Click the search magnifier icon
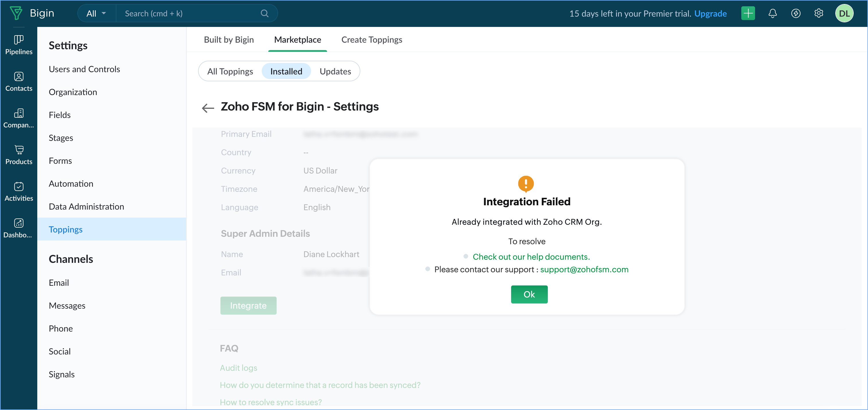Image resolution: width=868 pixels, height=410 pixels. (x=265, y=13)
